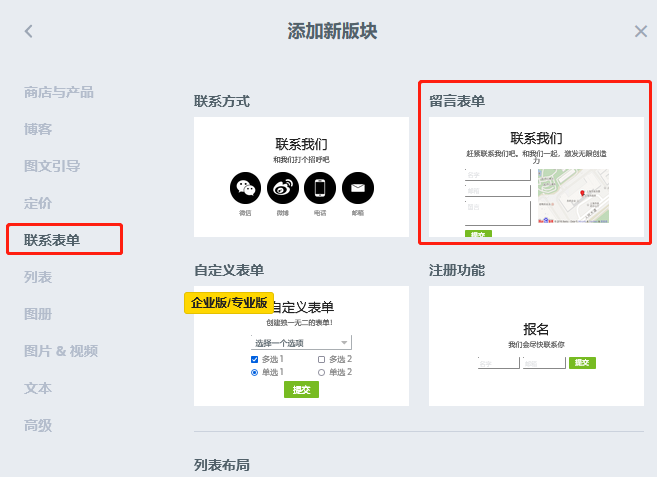Screen dimensions: 657x477
Task: Open 图片 & 视频 category
Action: [x=61, y=351]
